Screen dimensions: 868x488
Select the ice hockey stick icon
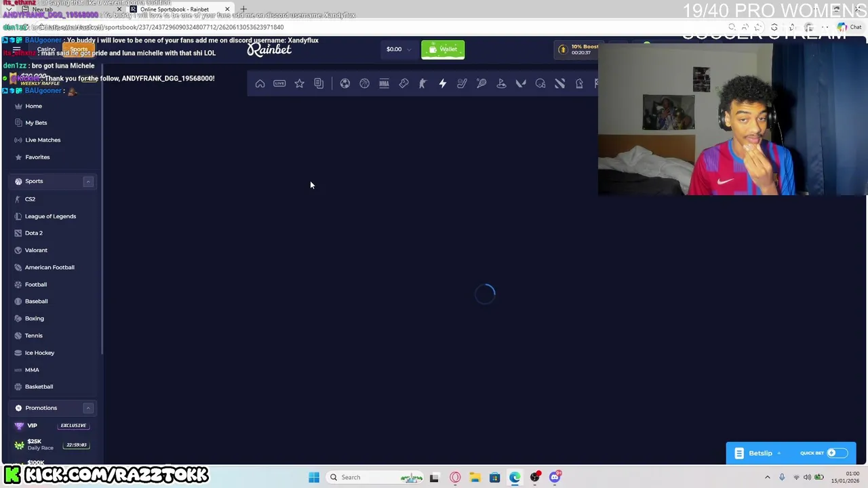coord(462,83)
